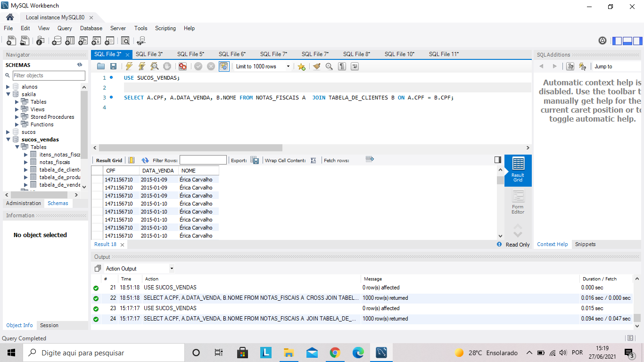Open Chrome from the Windows taskbar
This screenshot has height=362, width=644.
(335, 353)
